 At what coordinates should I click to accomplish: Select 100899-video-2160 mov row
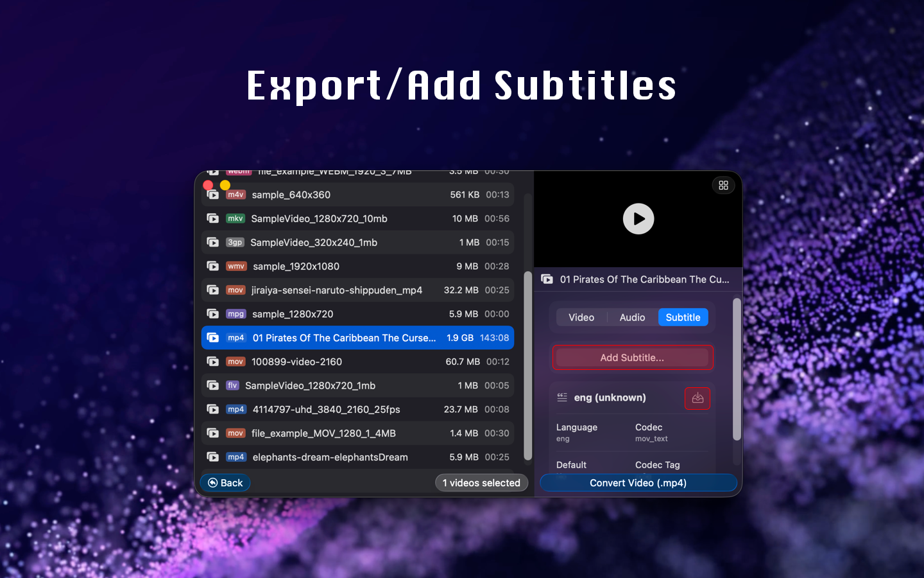coord(358,362)
